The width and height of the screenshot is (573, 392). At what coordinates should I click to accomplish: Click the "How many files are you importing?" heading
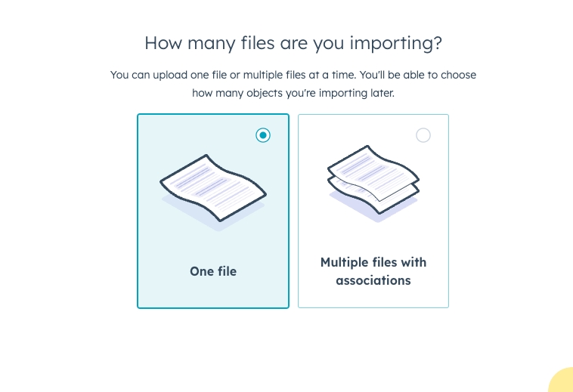(x=293, y=43)
